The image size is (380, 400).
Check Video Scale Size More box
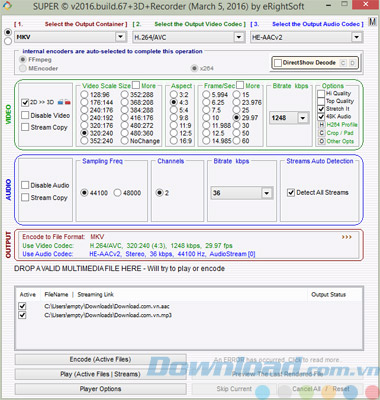coord(136,85)
